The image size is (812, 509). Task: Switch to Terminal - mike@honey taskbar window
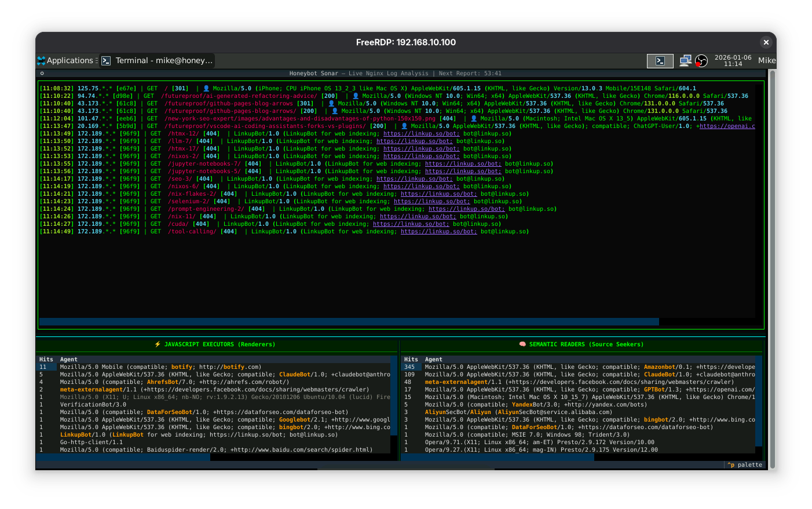[x=157, y=60]
